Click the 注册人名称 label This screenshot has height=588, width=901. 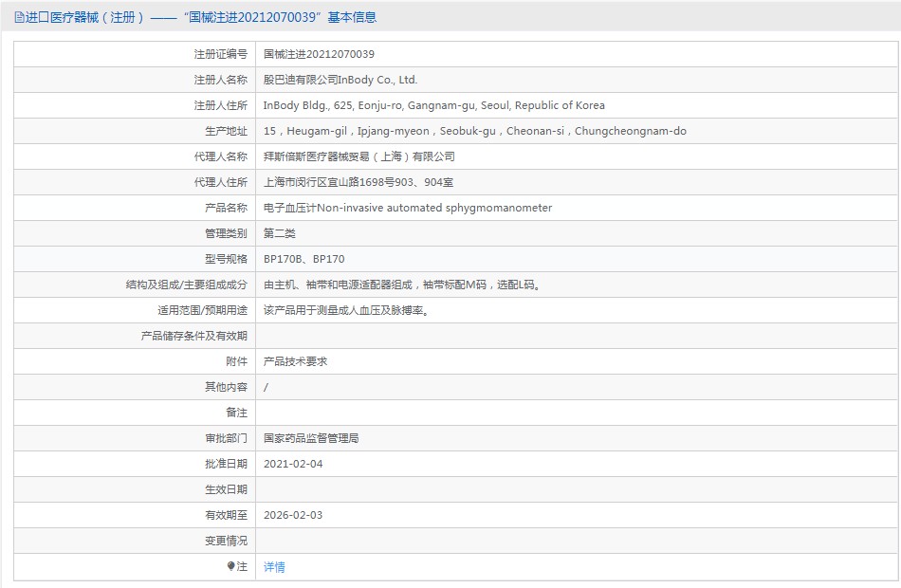[x=221, y=80]
